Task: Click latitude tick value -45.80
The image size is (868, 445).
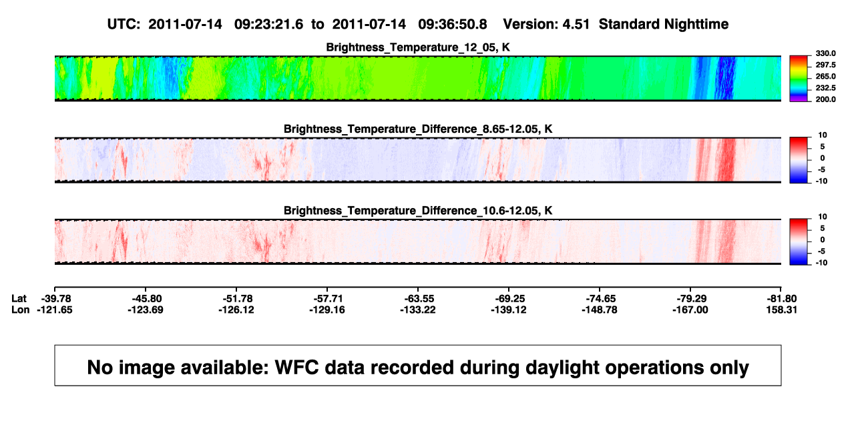Action: pyautogui.click(x=146, y=298)
